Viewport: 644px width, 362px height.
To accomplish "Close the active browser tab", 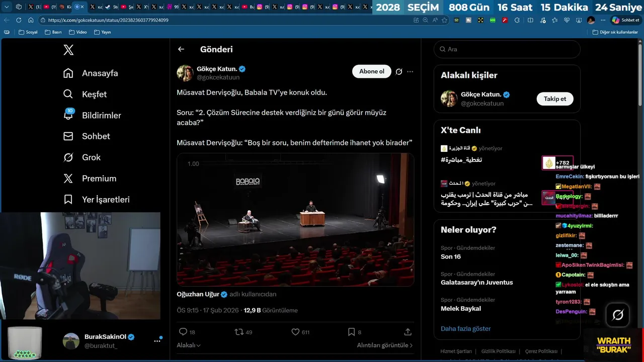I will point(82,7).
